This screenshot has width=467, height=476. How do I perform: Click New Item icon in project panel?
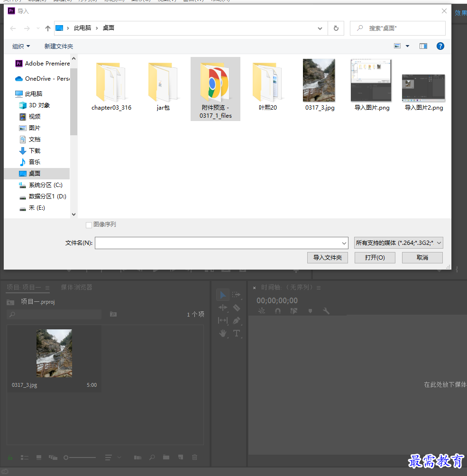coord(181,457)
